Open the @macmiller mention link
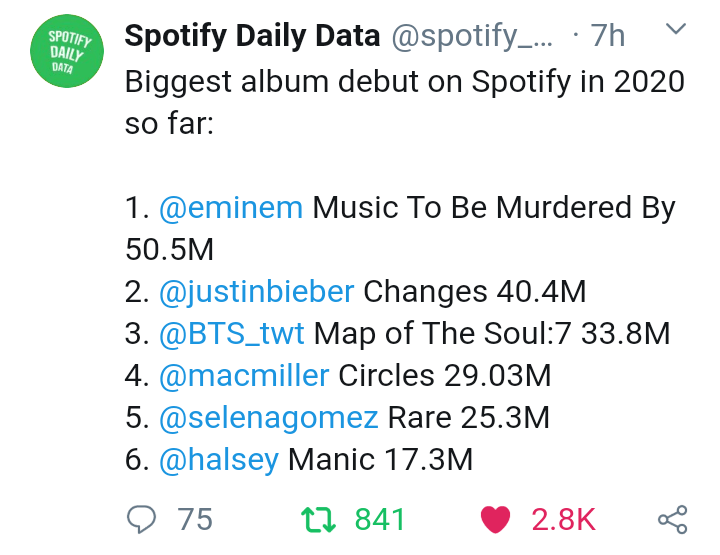 pos(243,375)
